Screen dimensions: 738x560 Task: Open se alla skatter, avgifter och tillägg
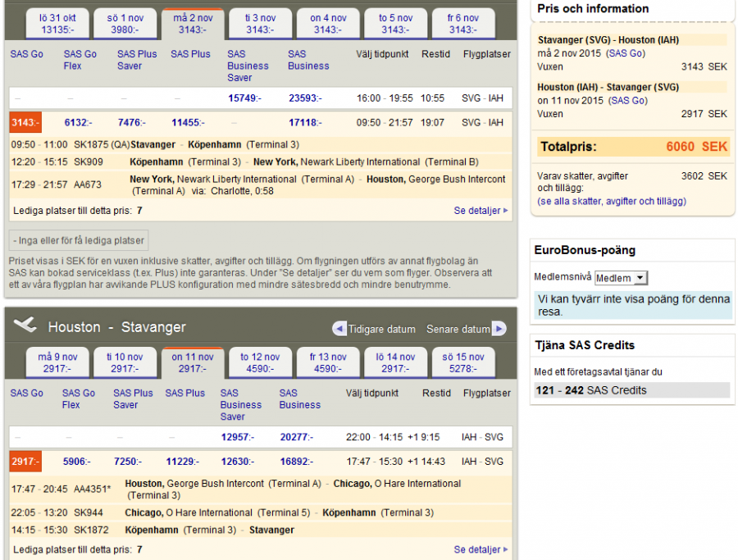coord(612,202)
